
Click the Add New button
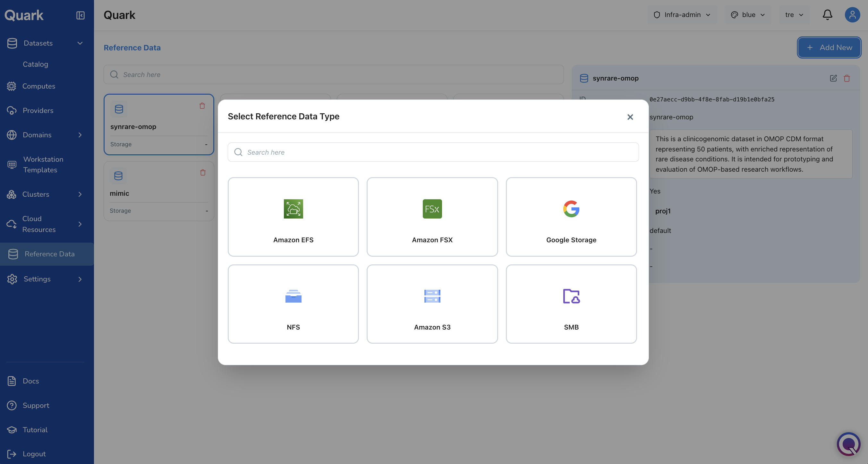[x=829, y=47]
